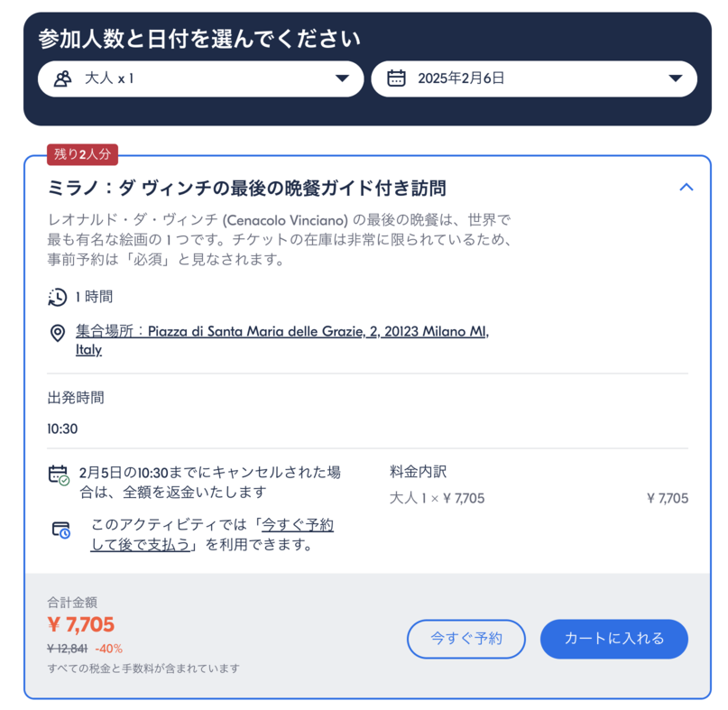This screenshot has height=710, width=728.
Task: Click the participants people icon
Action: pos(62,78)
